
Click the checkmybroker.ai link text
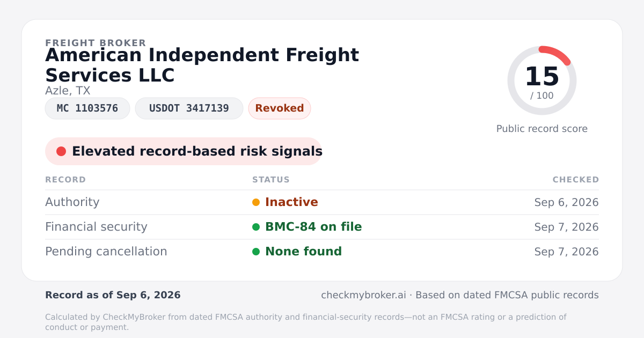pyautogui.click(x=363, y=295)
